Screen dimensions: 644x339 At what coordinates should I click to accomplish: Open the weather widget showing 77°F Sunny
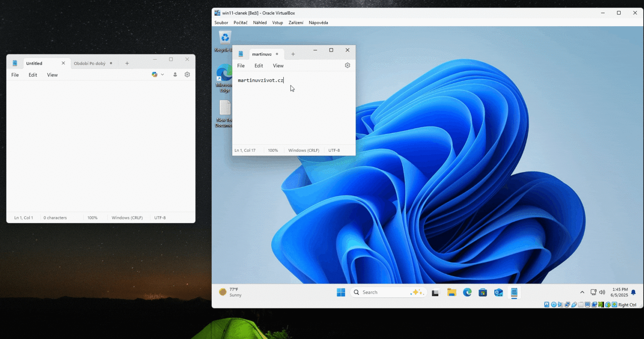[230, 292]
